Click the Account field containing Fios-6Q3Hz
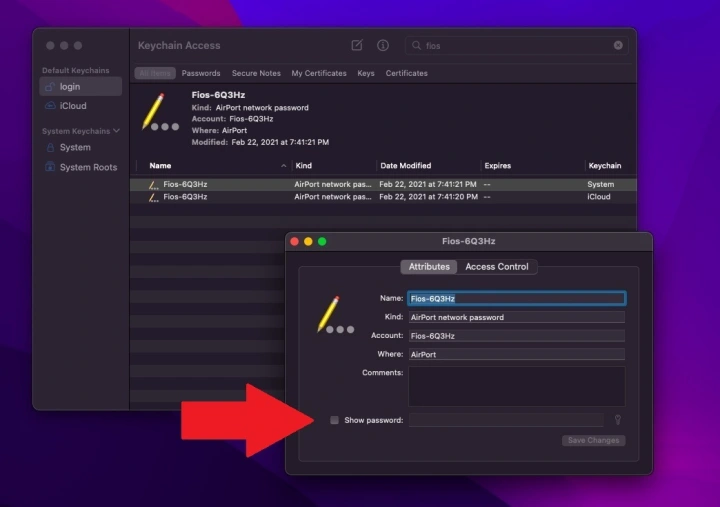This screenshot has height=507, width=720. click(516, 336)
